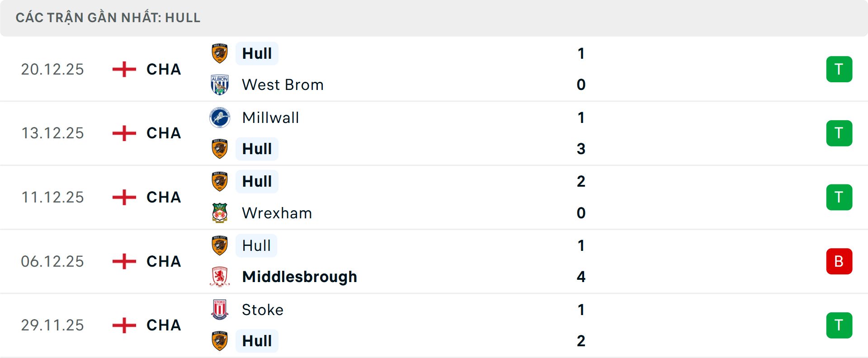Click the green T result for the Wrexham win

840,197
